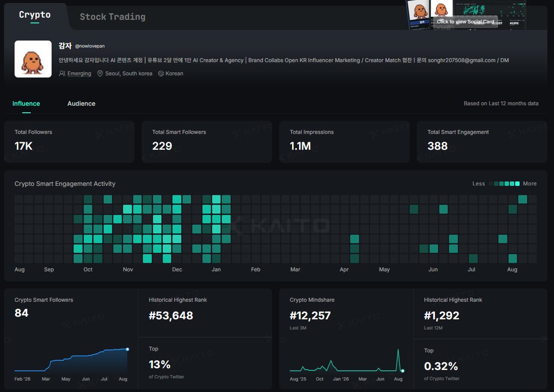Click the Korean language label
This screenshot has height=392, width=554.
tap(175, 73)
